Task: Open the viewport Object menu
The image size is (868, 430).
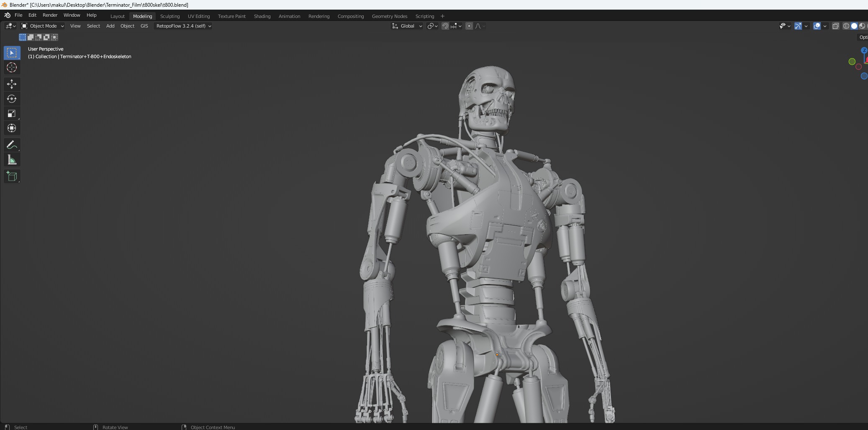Action: (x=127, y=26)
